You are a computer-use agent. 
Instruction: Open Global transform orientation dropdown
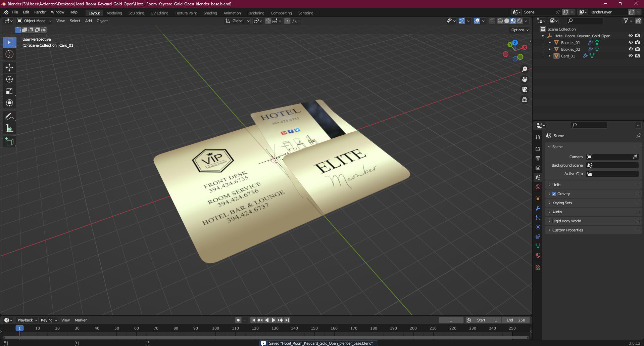[237, 21]
